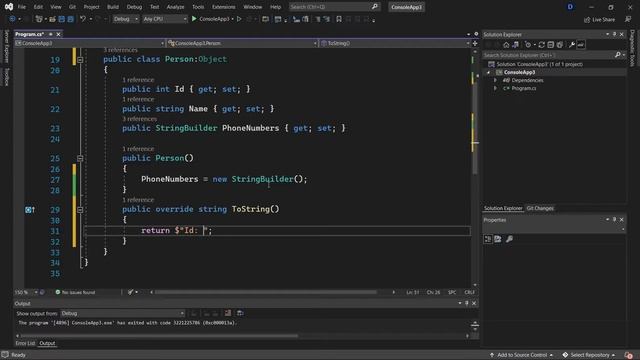Click the Undo arrow in toolbar
The height and width of the screenshot is (360, 640).
tap(83, 19)
